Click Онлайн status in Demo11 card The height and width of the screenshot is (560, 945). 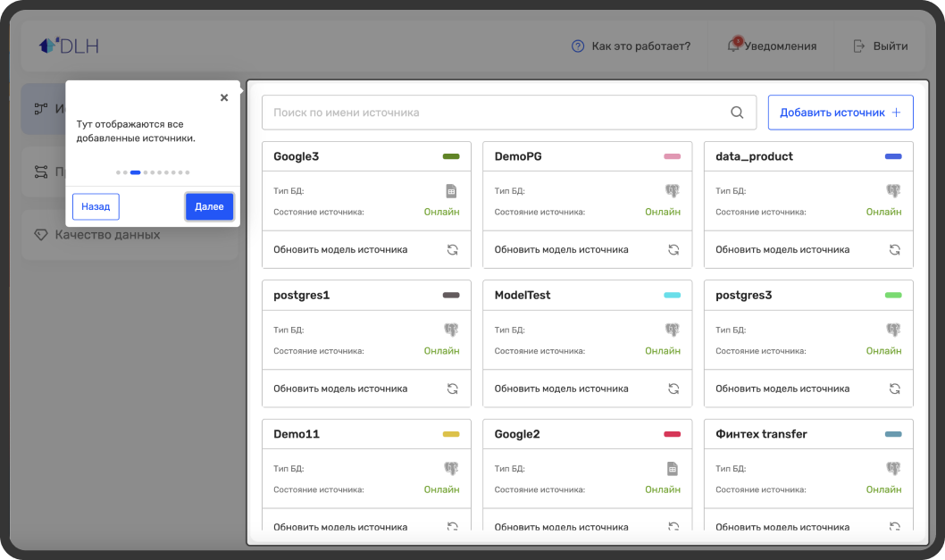point(442,489)
